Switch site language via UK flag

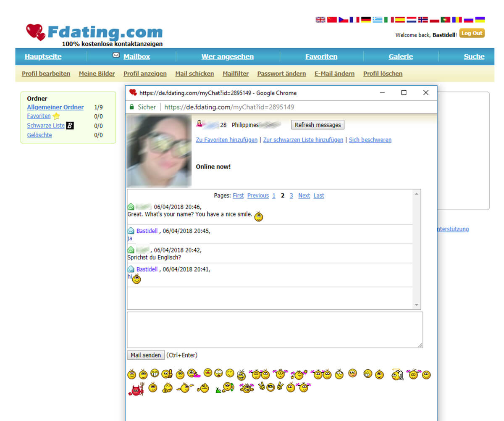pos(320,20)
